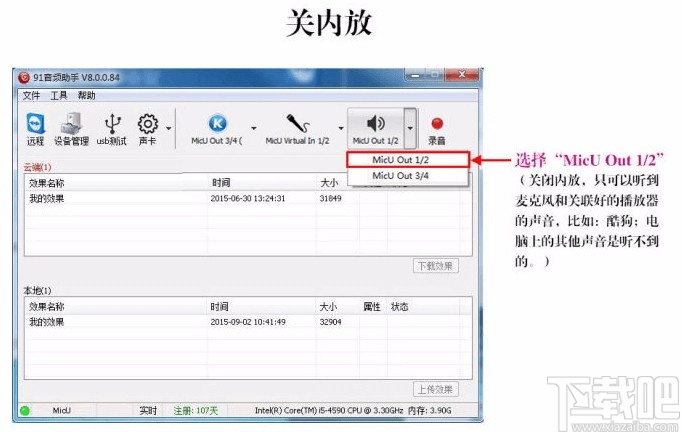Screen dimensions: 682x432
Task: Open the 帮助 menu
Action: click(x=87, y=96)
